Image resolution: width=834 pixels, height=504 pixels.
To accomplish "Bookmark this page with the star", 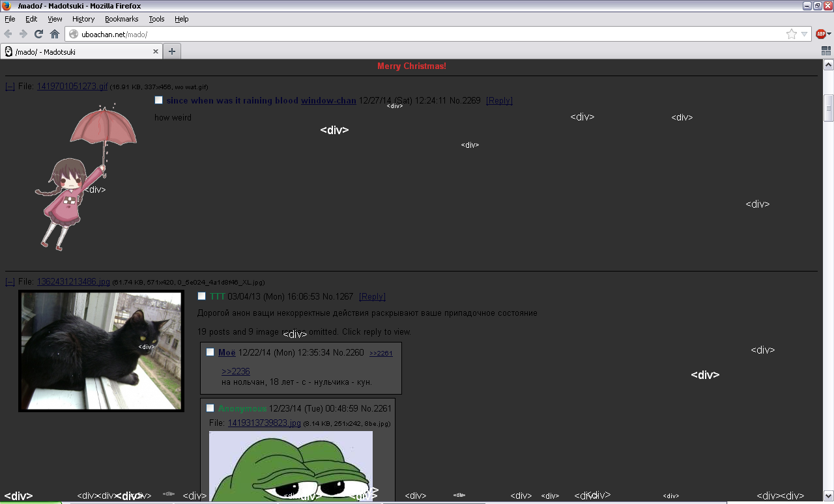I will tap(792, 34).
